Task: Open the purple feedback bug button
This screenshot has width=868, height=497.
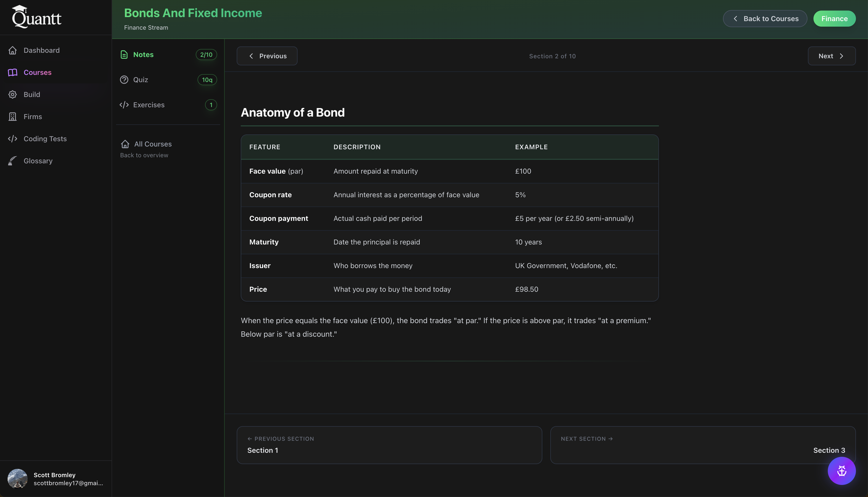Action: point(842,471)
